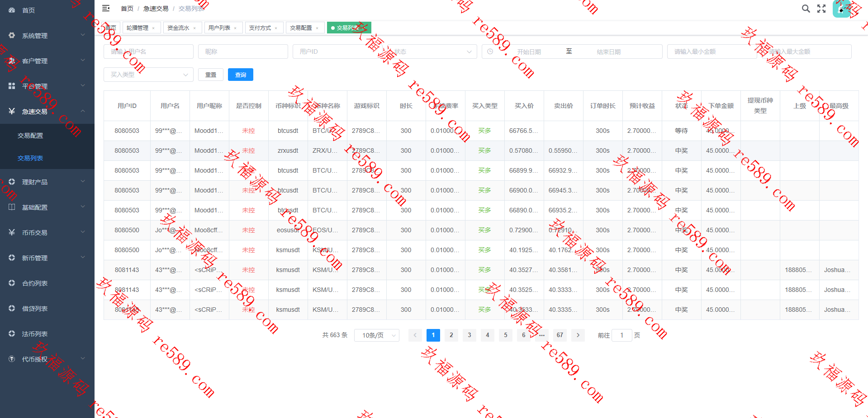Expand the 系统管理 menu

point(83,35)
